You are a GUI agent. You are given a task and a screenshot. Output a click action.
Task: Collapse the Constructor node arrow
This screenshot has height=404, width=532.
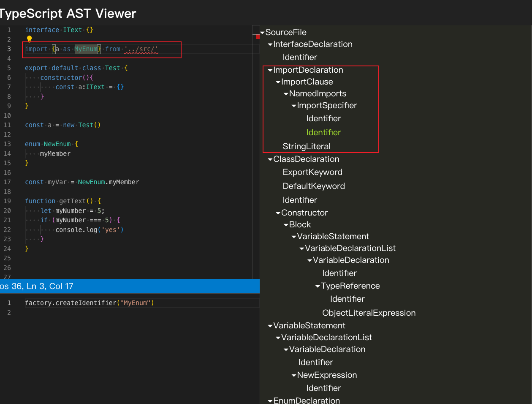278,213
